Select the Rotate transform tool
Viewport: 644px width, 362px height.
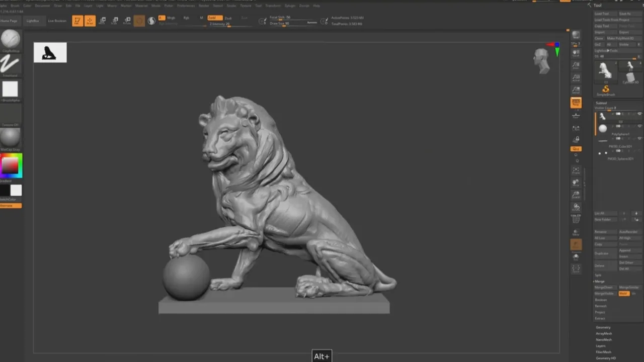click(x=127, y=21)
